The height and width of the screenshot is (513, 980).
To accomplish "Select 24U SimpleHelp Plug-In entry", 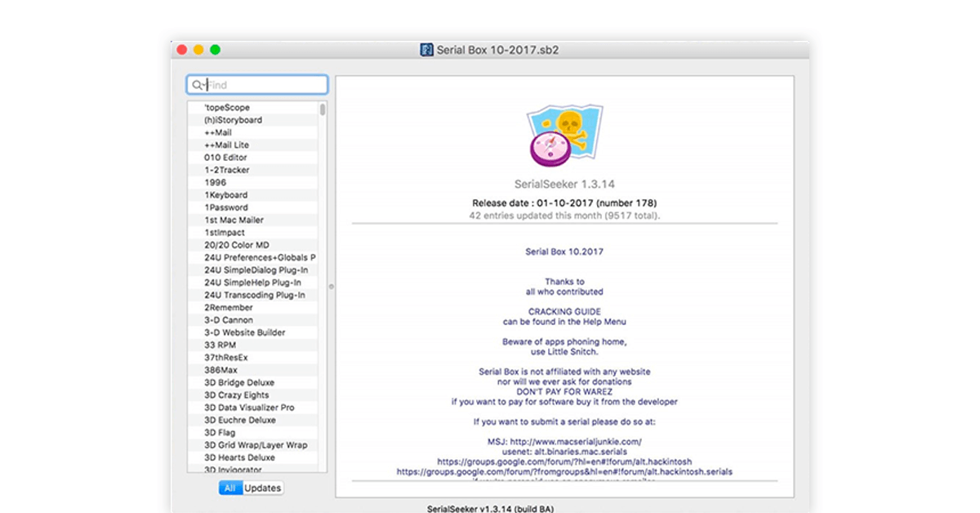I will (x=252, y=283).
